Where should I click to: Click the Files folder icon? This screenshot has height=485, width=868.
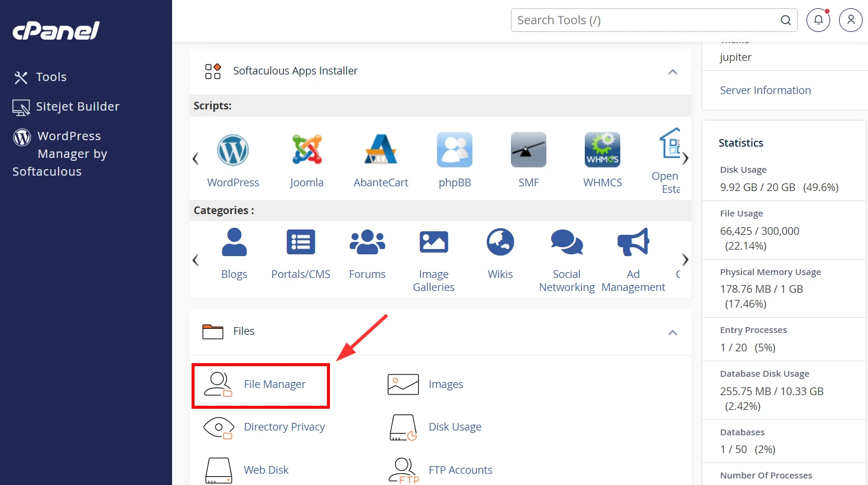click(213, 331)
